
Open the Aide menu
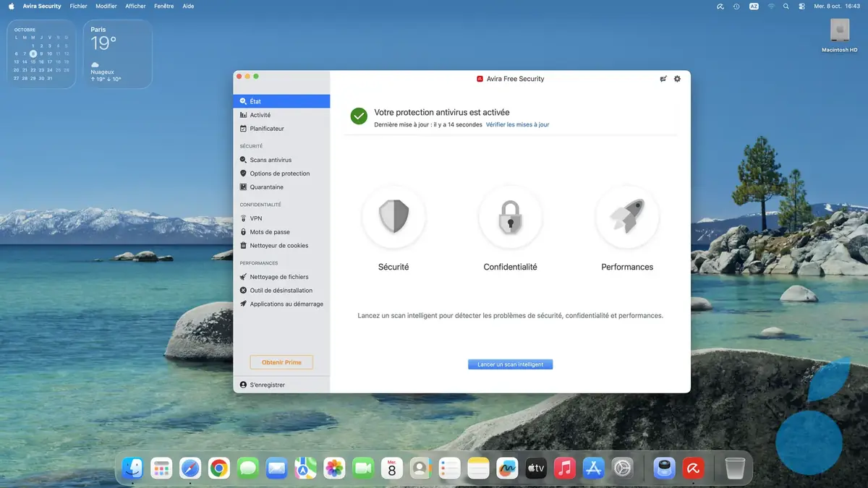[x=188, y=6]
